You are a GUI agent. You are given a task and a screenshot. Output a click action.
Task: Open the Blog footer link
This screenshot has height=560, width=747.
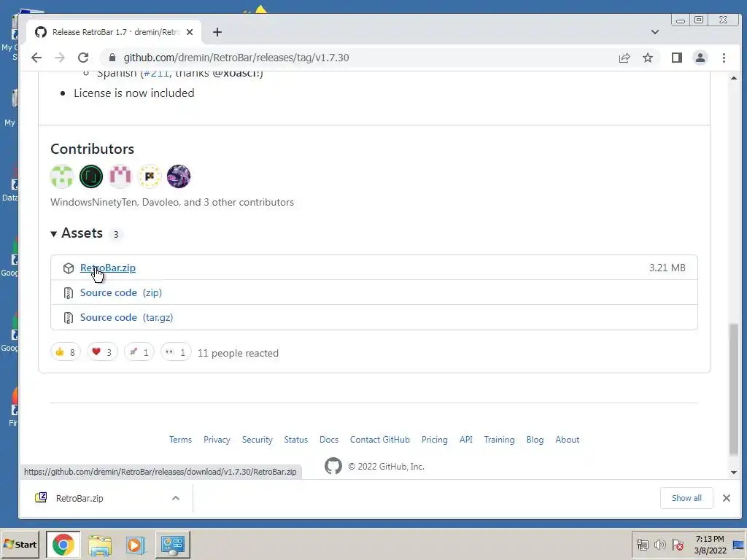click(535, 440)
